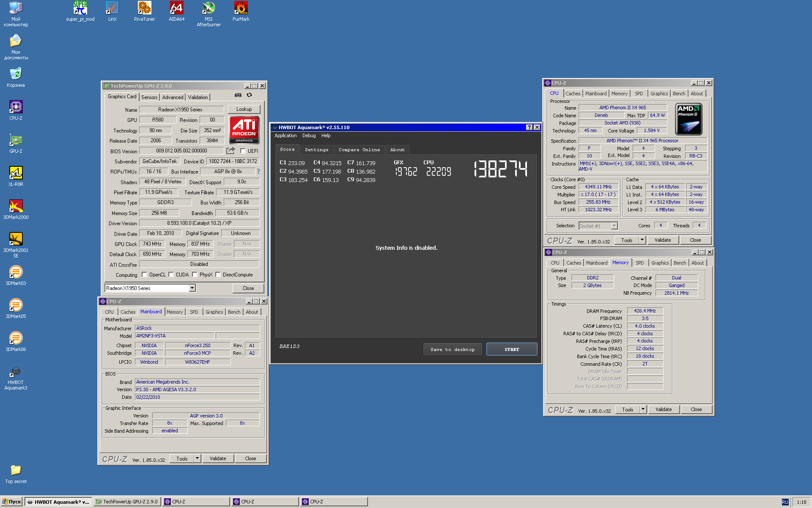Launch the GPU-Z desktop shortcut
The width and height of the screenshot is (812, 508).
coord(16,143)
